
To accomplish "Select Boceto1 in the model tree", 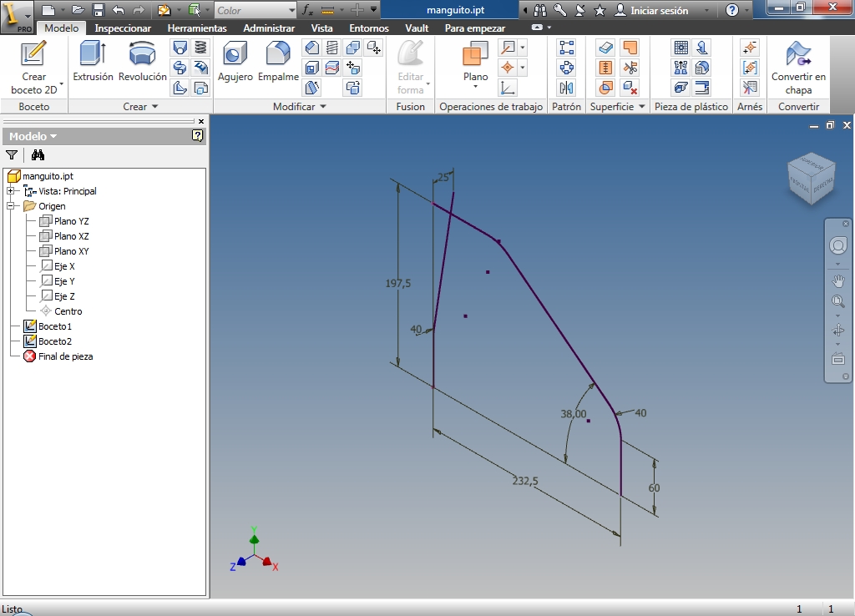I will coord(54,326).
